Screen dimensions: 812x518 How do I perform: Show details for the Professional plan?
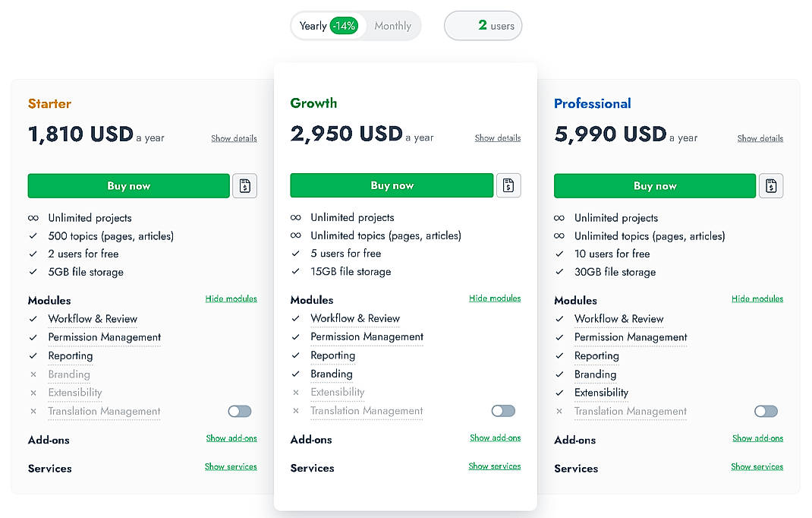760,138
